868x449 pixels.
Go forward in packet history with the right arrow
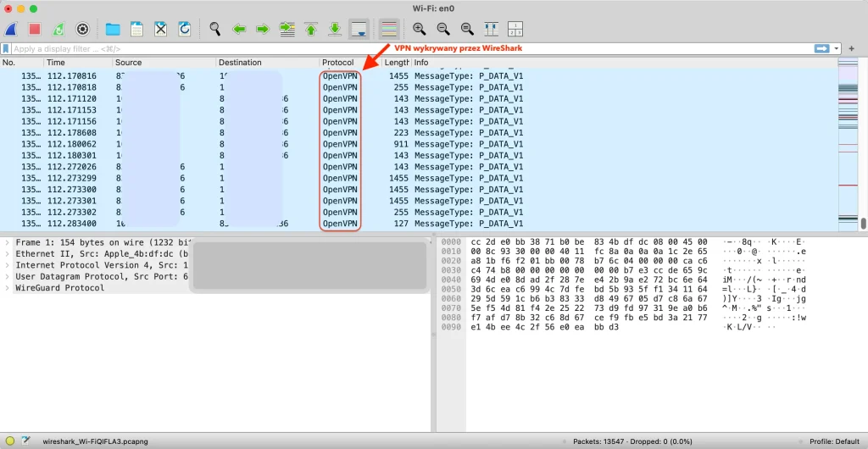263,29
